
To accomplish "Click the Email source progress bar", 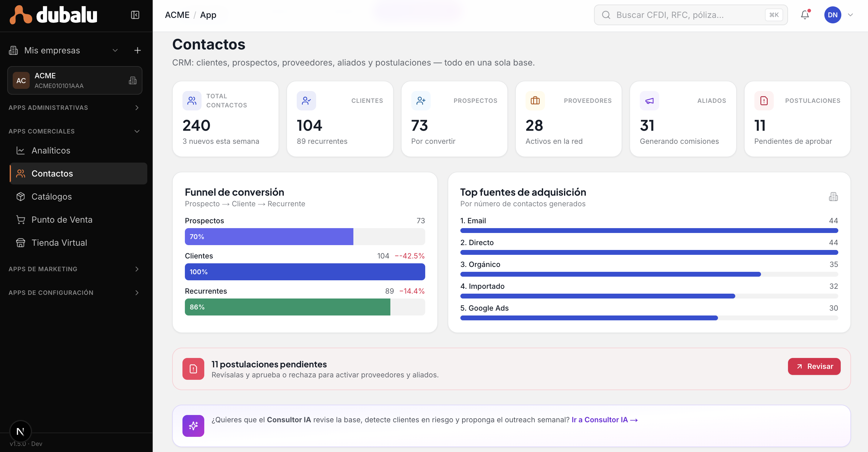I will 649,230.
